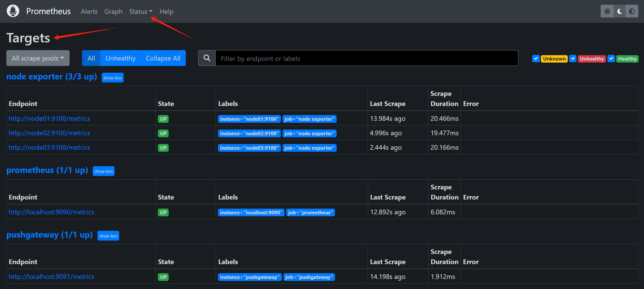The width and height of the screenshot is (644, 289).
Task: Collapse node exporter pool with show less
Action: coord(113,78)
